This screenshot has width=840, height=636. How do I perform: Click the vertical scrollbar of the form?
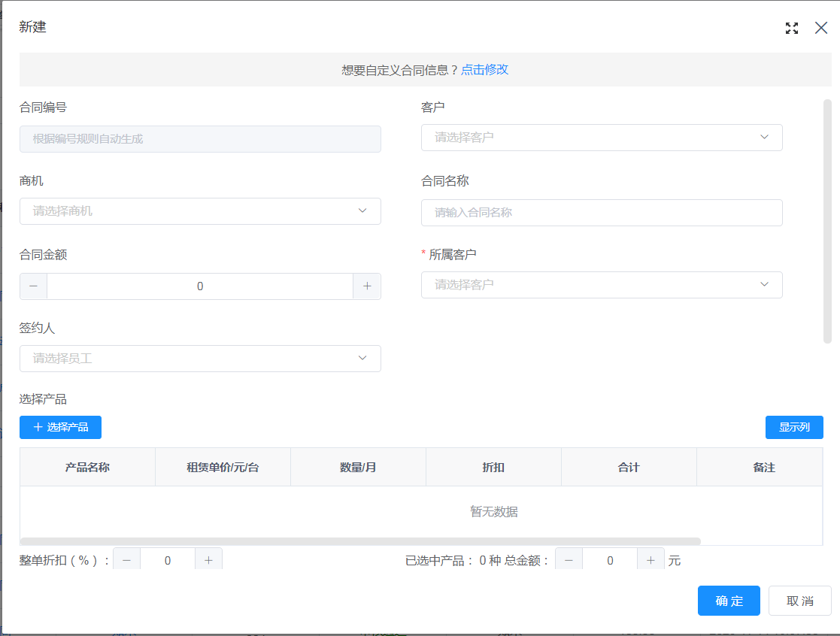tap(827, 221)
